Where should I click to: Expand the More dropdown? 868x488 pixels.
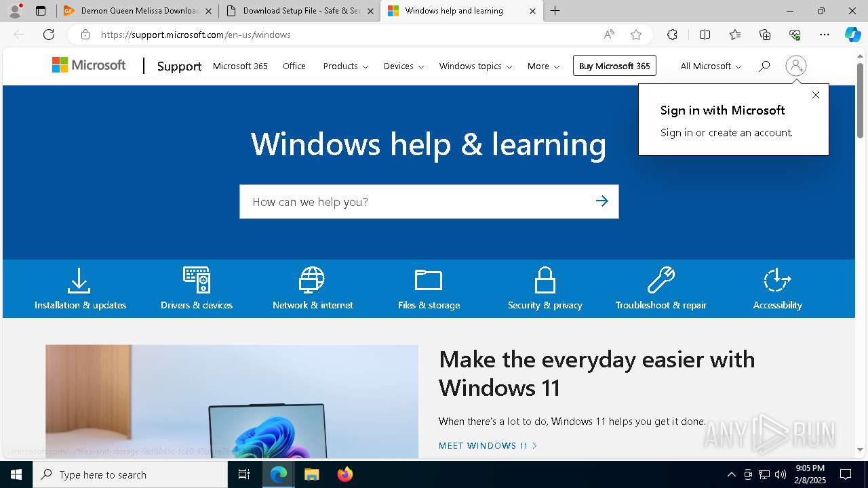(x=543, y=66)
